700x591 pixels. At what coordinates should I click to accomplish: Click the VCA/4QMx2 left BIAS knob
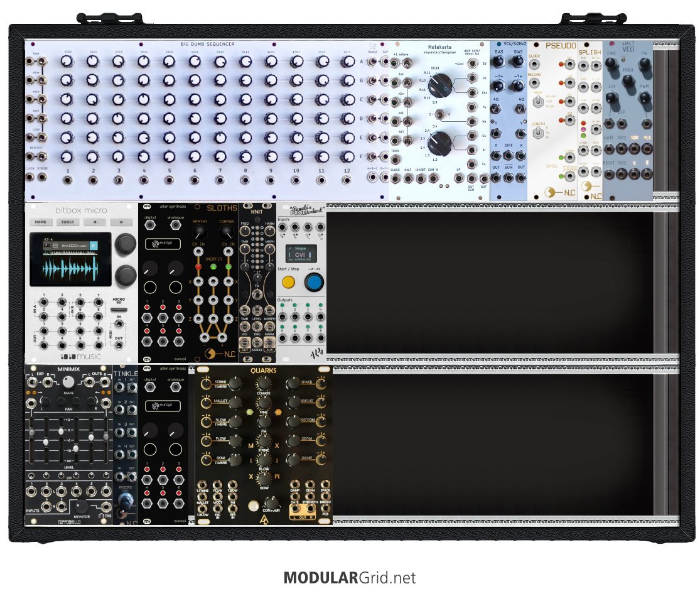click(499, 62)
